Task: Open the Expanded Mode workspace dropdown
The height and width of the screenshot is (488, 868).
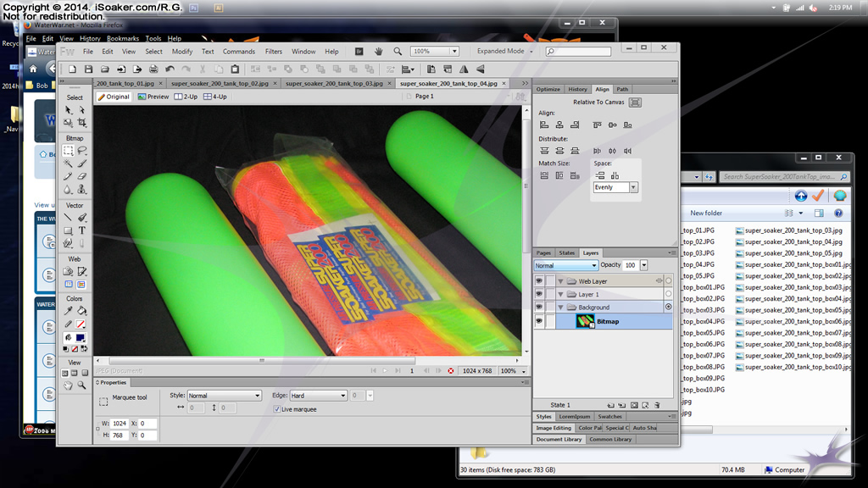Action: point(505,51)
